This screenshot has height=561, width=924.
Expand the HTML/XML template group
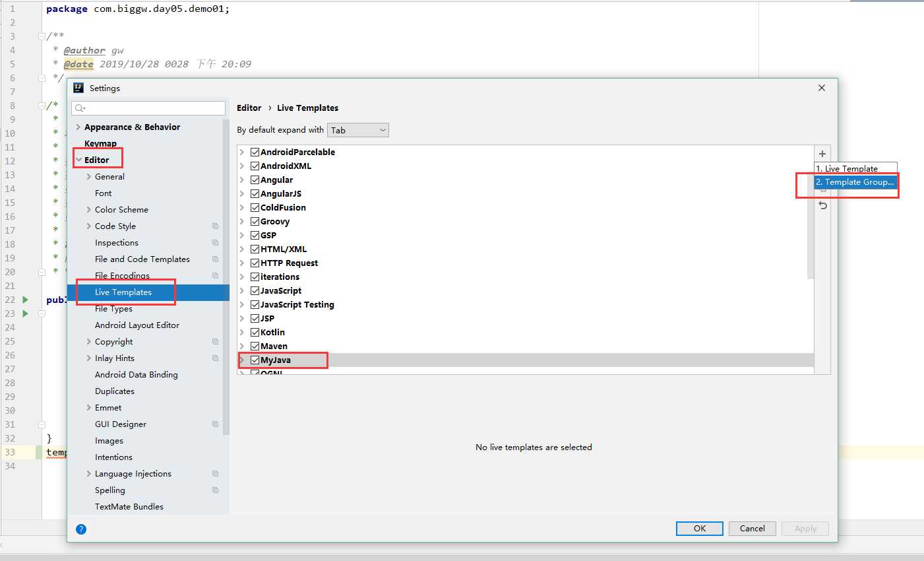242,249
